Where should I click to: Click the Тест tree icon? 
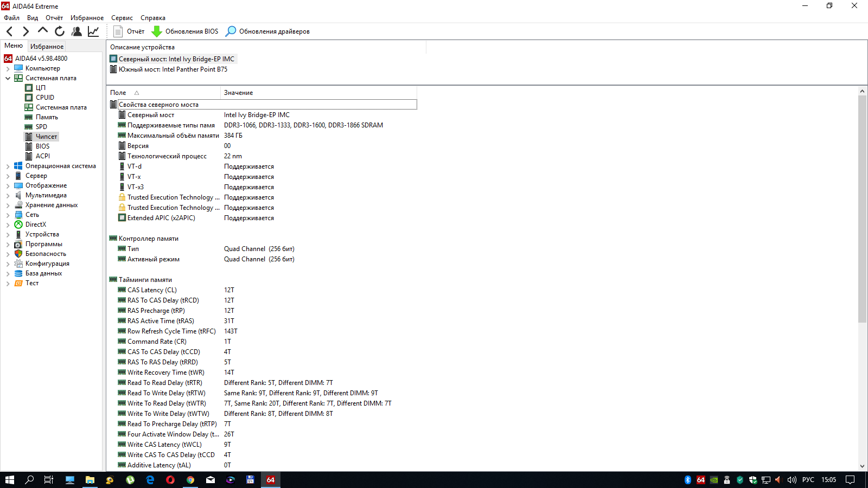[x=18, y=283]
